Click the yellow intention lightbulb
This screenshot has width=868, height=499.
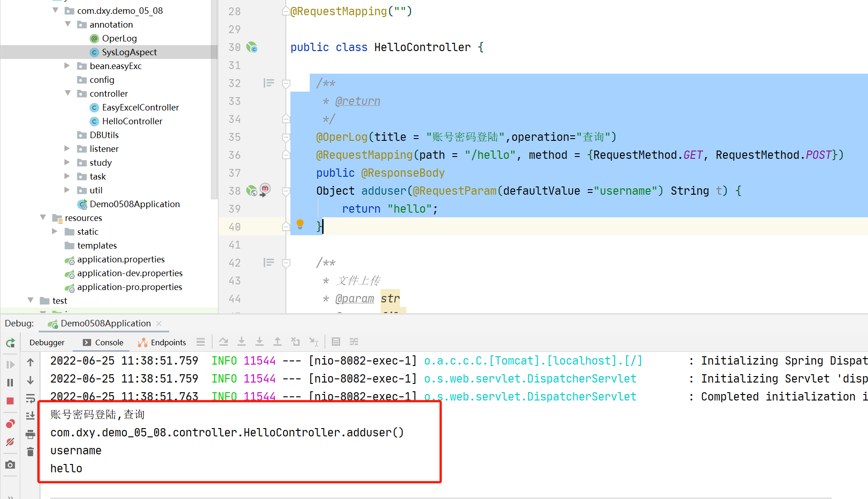[x=300, y=224]
